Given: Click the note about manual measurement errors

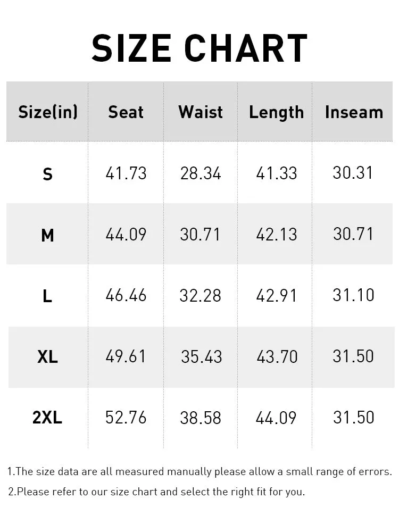Looking at the screenshot, I should [199, 471].
